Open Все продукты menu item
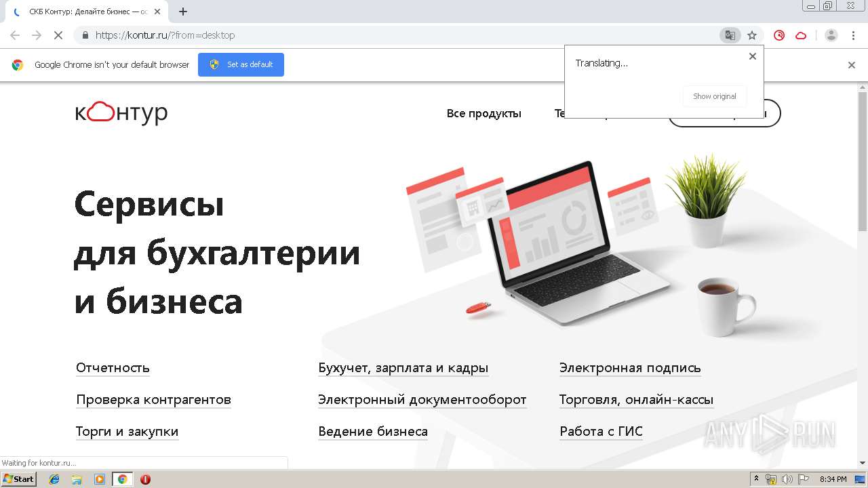The height and width of the screenshot is (488, 868). pos(484,113)
